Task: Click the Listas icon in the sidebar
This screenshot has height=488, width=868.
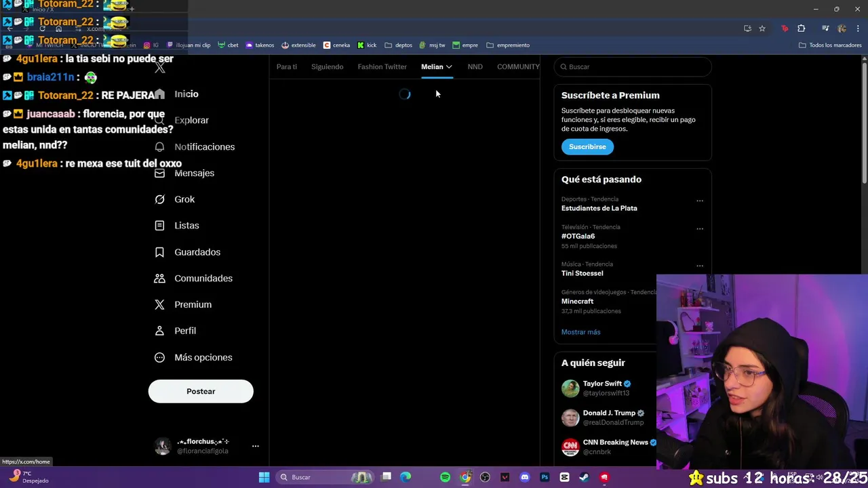Action: point(159,226)
